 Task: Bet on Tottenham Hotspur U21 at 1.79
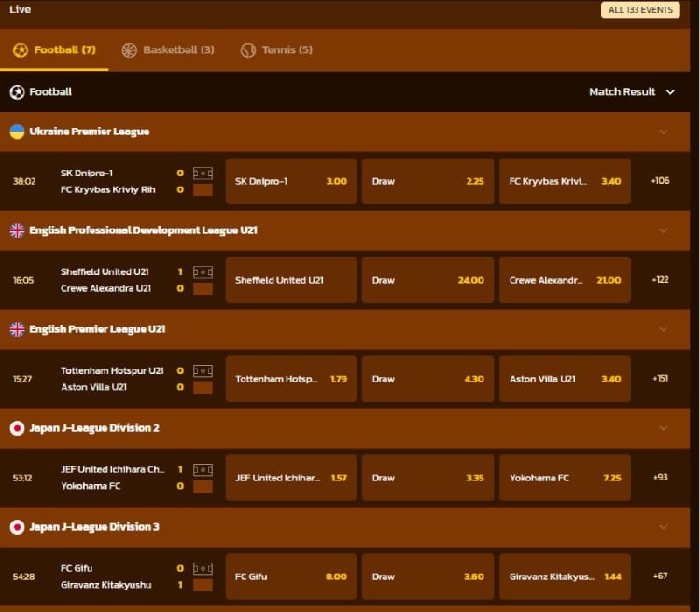291,379
